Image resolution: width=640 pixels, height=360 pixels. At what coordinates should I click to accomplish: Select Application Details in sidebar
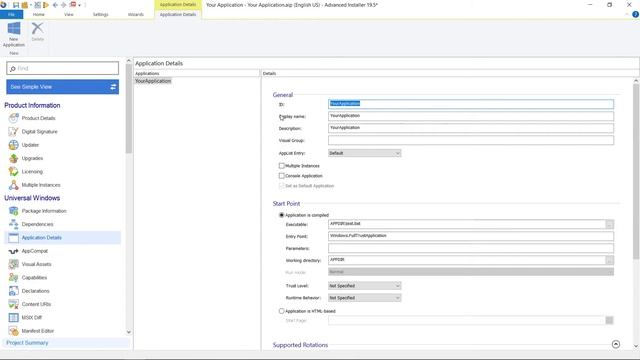click(62, 238)
